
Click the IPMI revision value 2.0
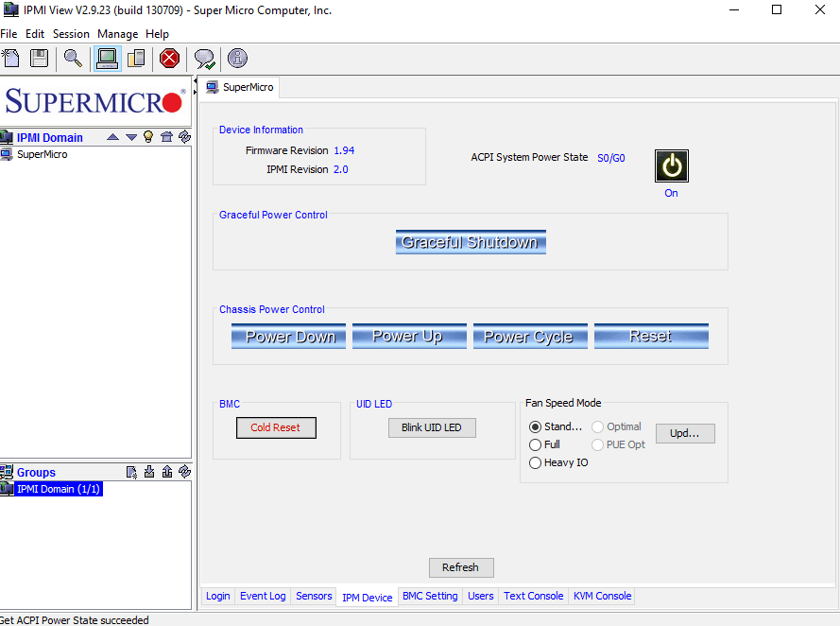point(341,169)
